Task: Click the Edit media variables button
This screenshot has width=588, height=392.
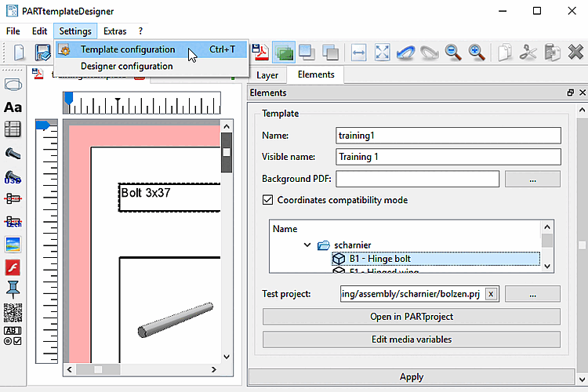Action: point(411,339)
